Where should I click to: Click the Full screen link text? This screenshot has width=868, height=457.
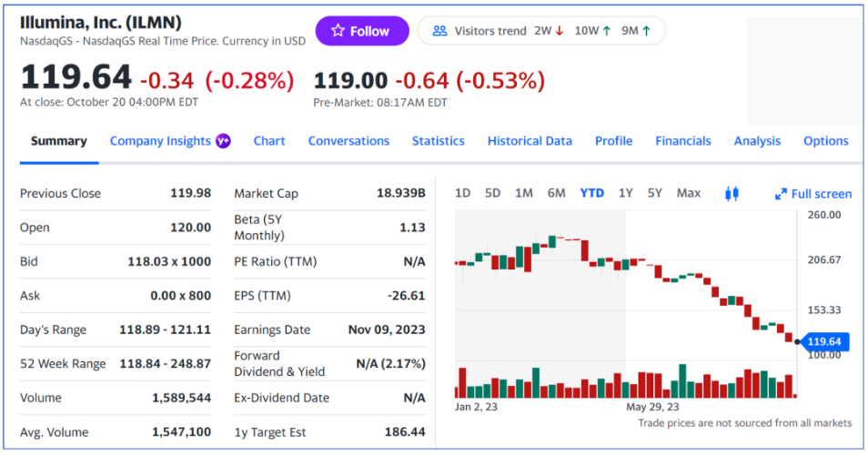(821, 194)
